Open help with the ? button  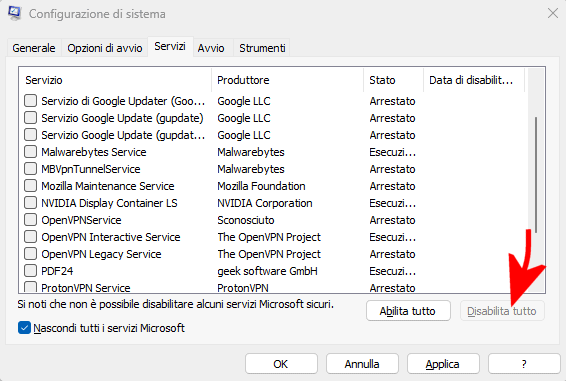pos(524,364)
